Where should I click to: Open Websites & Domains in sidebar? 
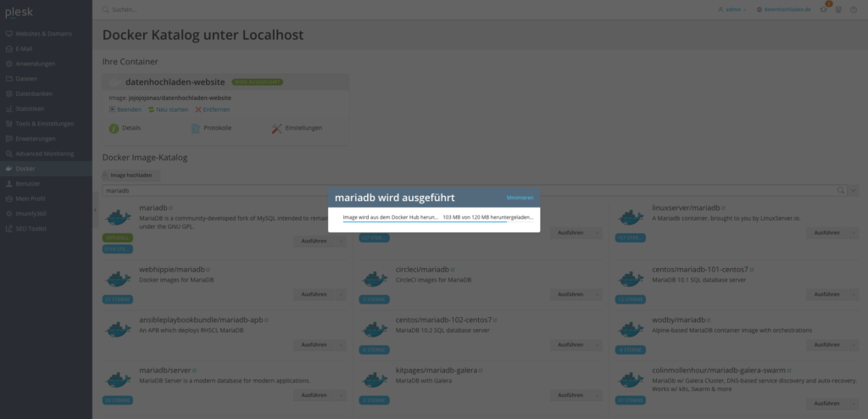[x=44, y=34]
